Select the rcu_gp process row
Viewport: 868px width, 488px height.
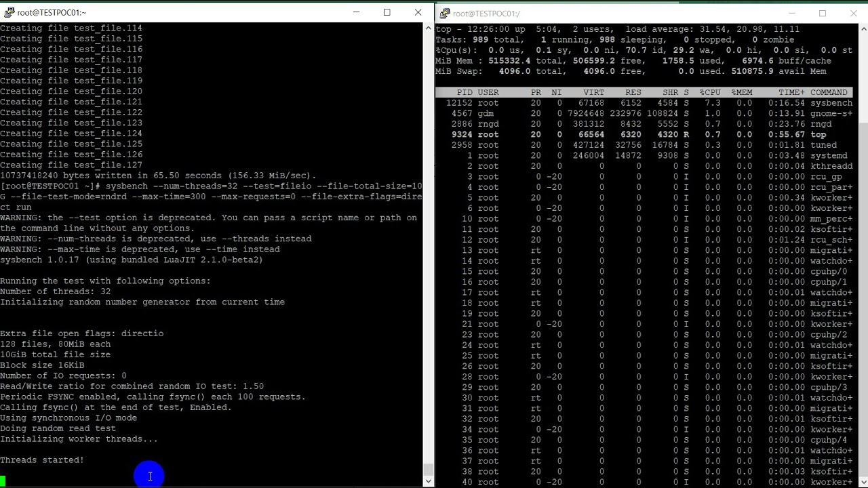[644, 176]
